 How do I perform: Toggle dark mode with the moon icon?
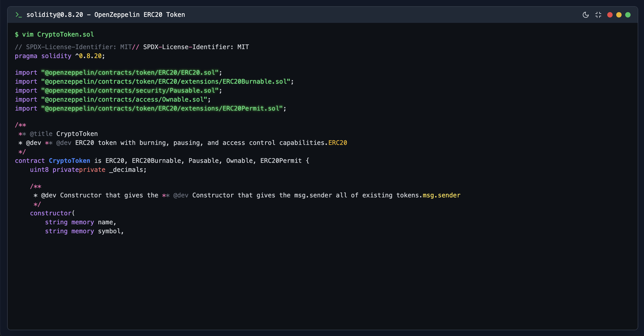pos(586,15)
